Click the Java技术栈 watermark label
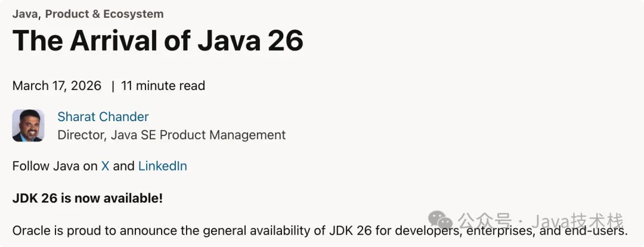The height and width of the screenshot is (247, 644). 577,221
